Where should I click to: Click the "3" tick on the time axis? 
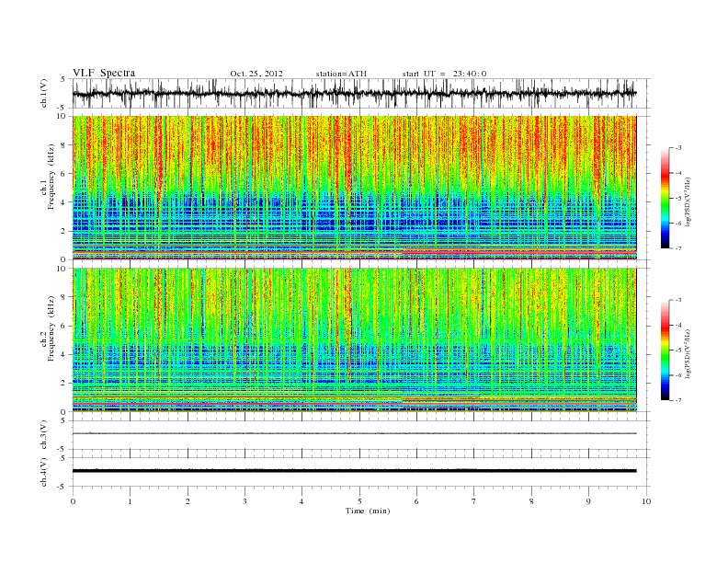coord(245,501)
